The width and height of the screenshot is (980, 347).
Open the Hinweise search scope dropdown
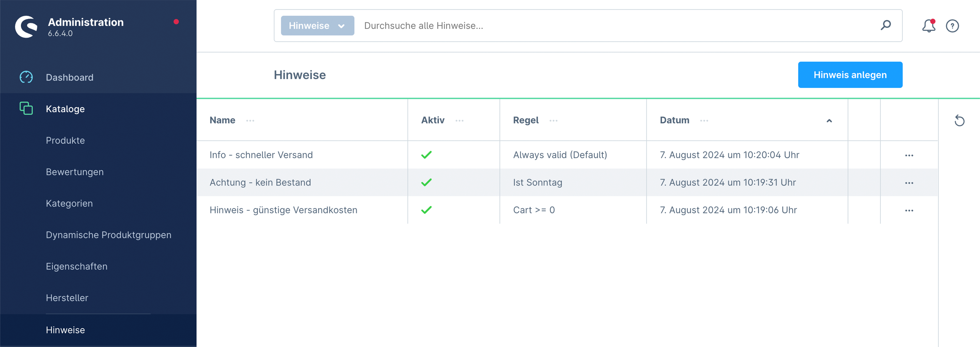tap(317, 25)
